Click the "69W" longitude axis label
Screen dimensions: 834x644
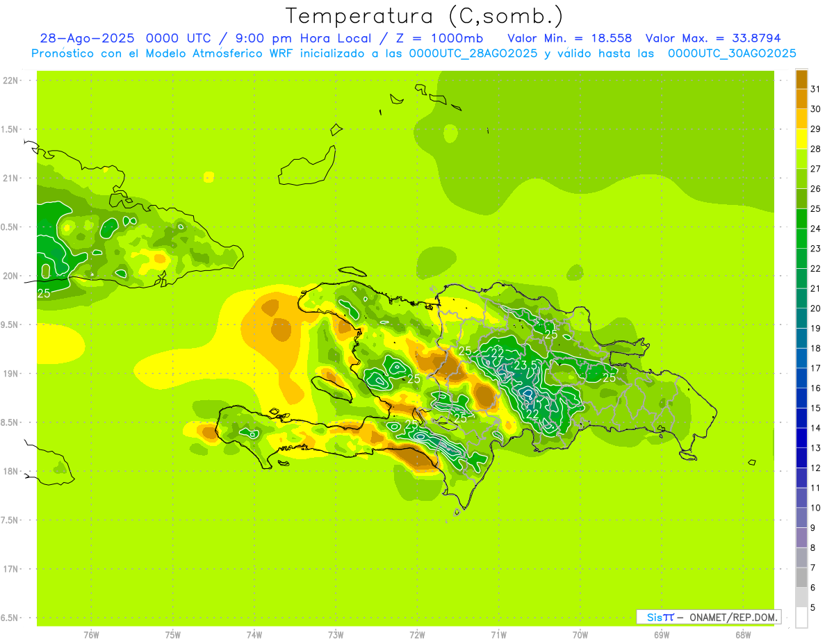662,635
